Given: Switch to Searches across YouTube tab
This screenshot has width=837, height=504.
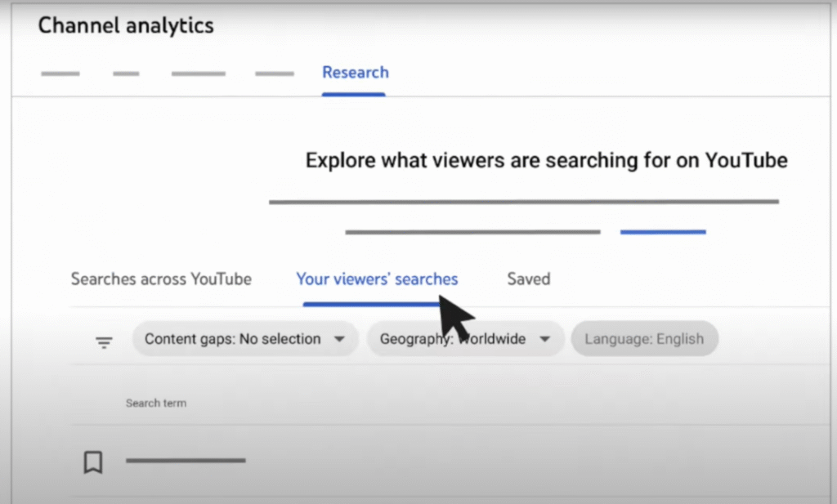Looking at the screenshot, I should coord(161,279).
